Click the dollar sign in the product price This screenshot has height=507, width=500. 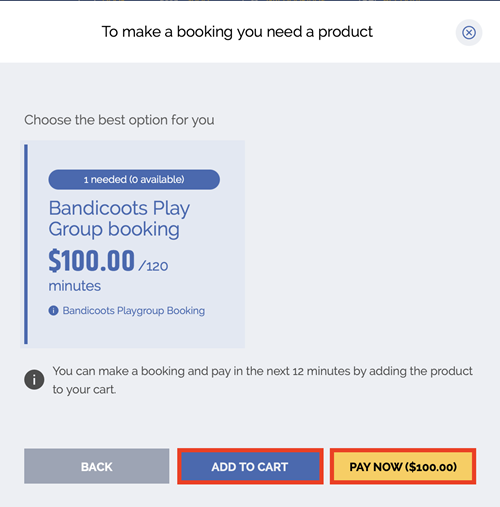pos(55,261)
